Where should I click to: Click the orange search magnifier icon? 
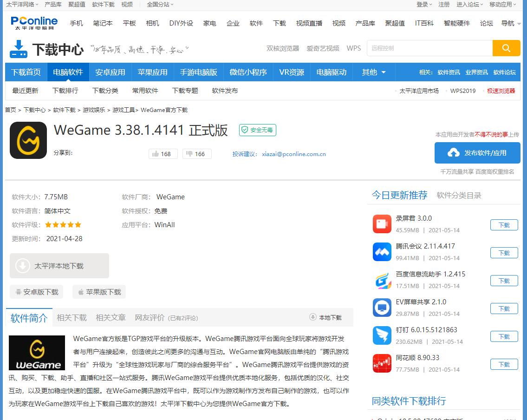pos(506,48)
